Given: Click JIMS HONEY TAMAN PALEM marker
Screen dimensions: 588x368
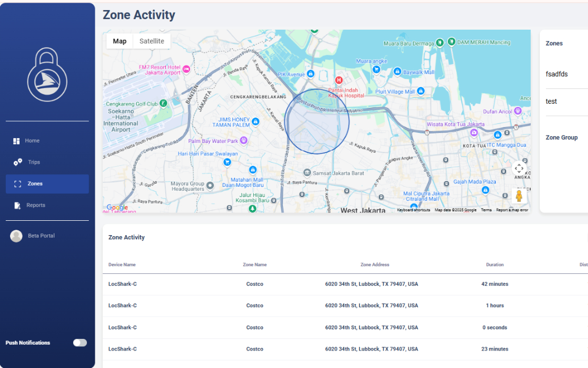Looking at the screenshot, I should click(x=255, y=121).
